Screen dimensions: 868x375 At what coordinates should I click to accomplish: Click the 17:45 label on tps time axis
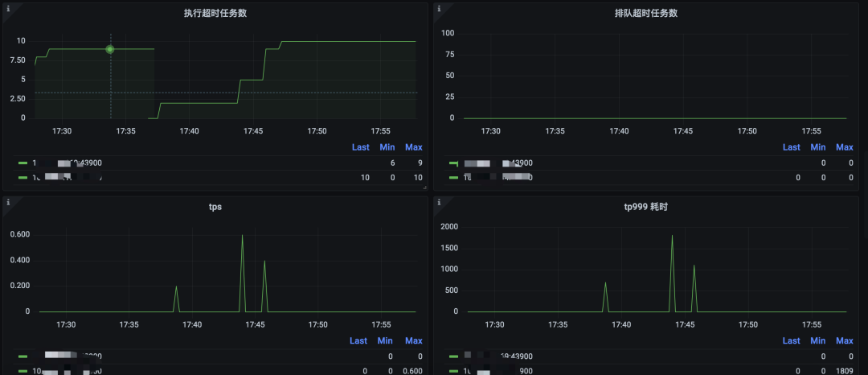click(256, 324)
